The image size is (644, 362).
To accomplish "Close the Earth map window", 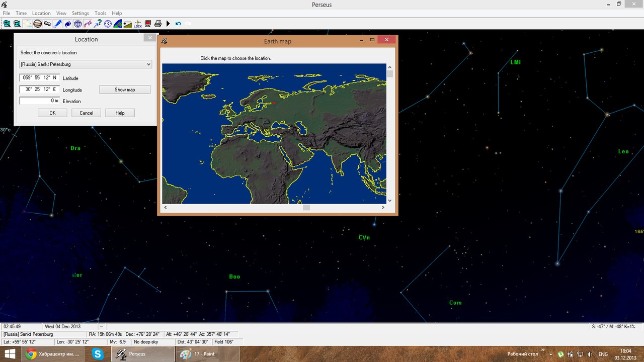I will coord(386,40).
